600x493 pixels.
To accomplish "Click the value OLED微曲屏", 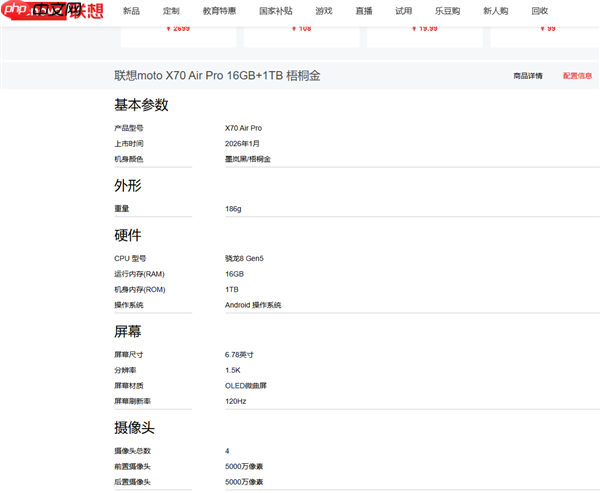I will coord(246,386).
